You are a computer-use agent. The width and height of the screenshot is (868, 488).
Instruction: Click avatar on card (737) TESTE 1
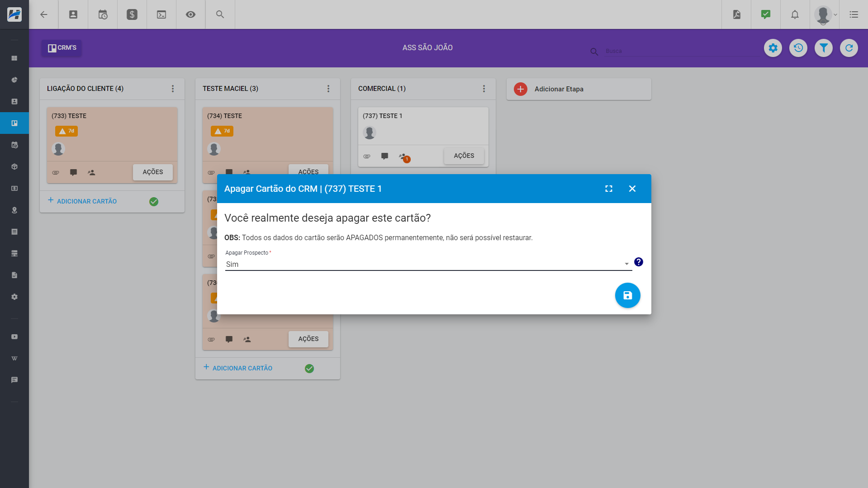pos(370,133)
